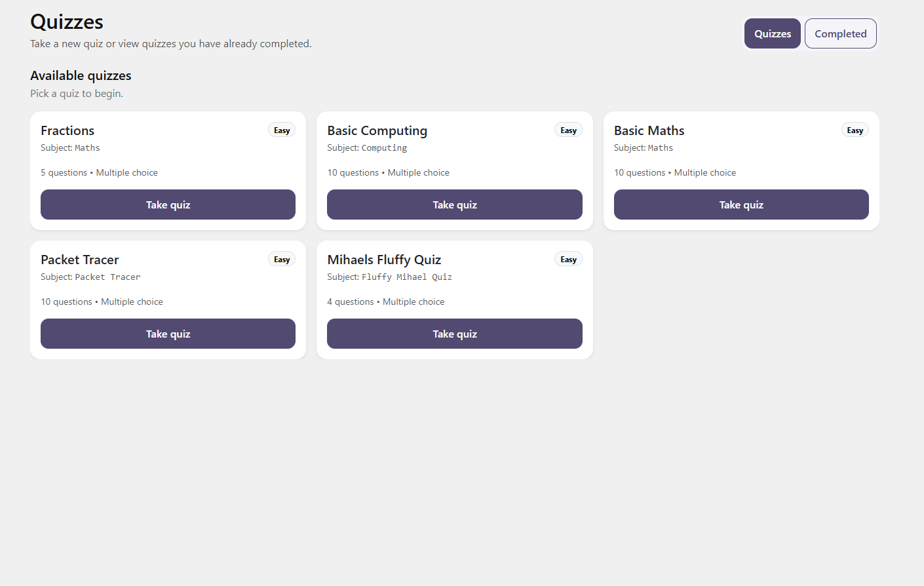The height and width of the screenshot is (586, 924).
Task: Click the Basic Computing card title
Action: pos(377,130)
